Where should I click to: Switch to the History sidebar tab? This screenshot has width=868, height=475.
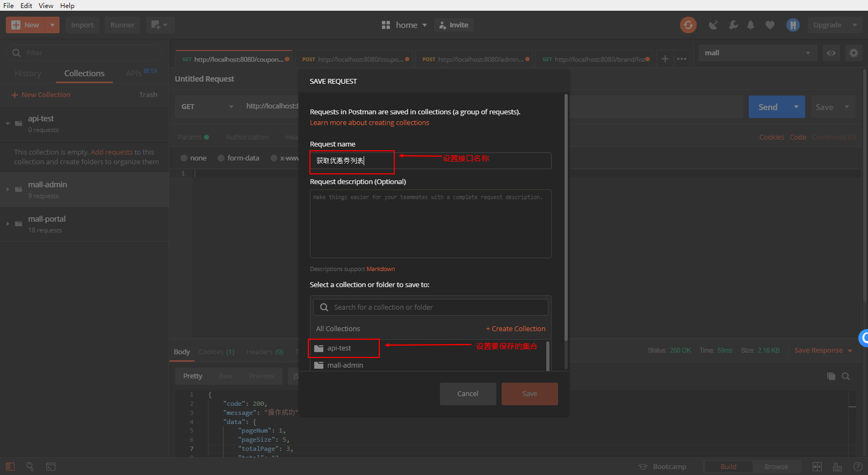(x=28, y=73)
